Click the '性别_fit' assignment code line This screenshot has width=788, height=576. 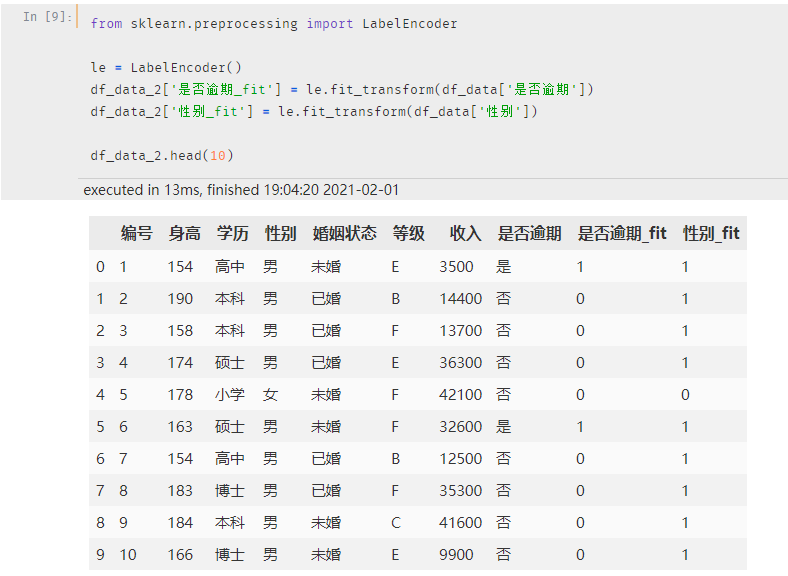click(314, 111)
